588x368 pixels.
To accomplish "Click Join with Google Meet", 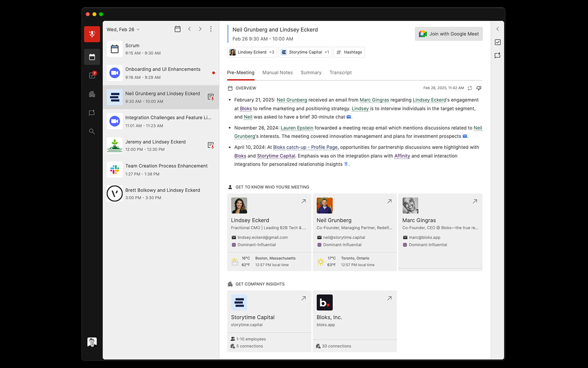I will point(448,34).
